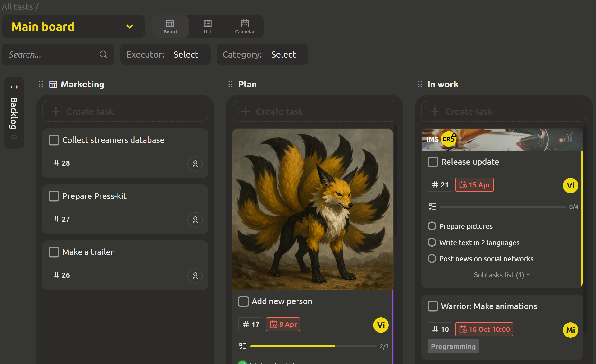The width and height of the screenshot is (596, 364).
Task: Open the Make a trailer task title
Action: (x=88, y=252)
